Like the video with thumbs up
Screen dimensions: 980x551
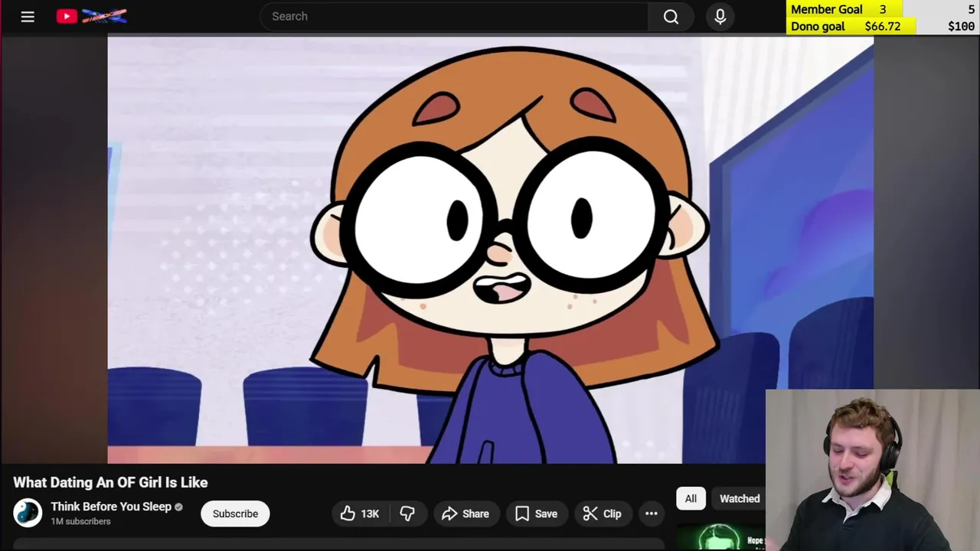pos(360,514)
